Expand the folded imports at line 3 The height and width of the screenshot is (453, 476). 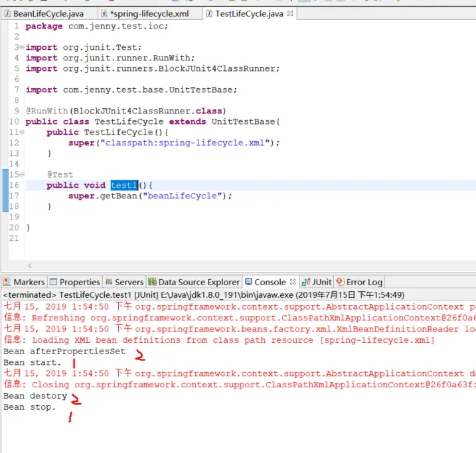(x=22, y=47)
